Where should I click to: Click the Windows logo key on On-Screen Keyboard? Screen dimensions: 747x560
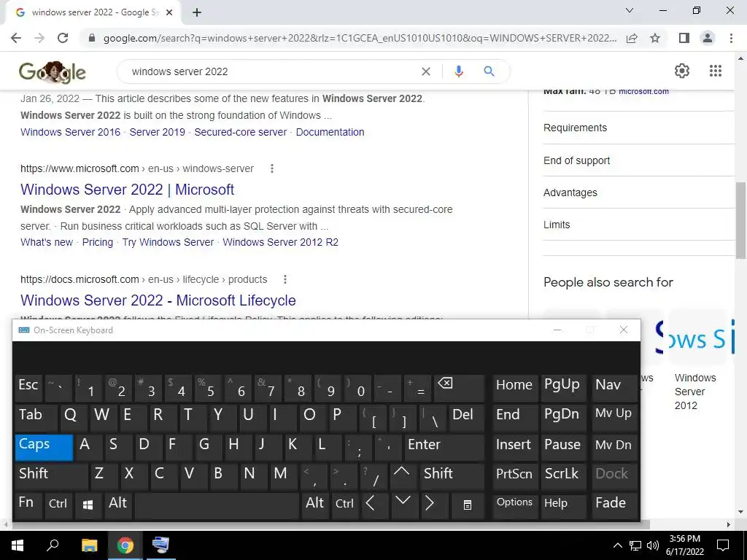point(88,505)
